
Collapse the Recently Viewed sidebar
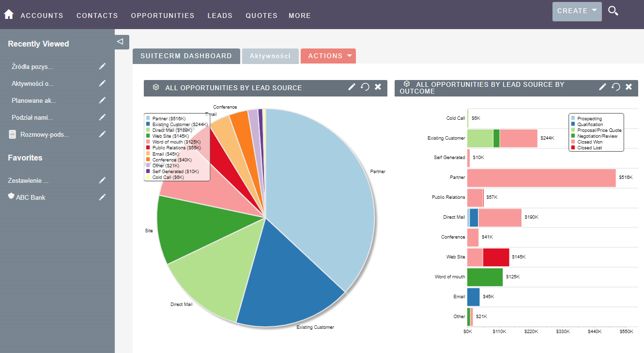click(121, 42)
